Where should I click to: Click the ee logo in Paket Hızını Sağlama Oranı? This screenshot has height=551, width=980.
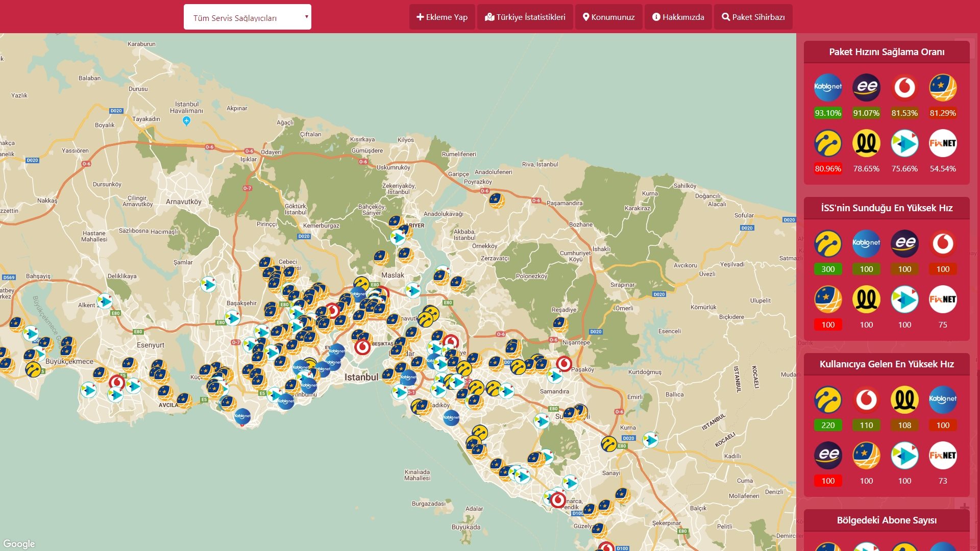point(866,87)
